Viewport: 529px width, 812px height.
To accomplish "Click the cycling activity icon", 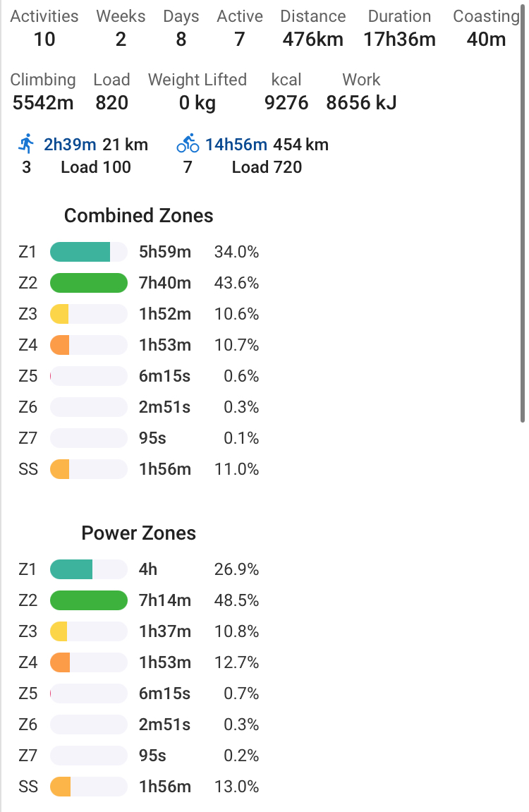I will [x=188, y=145].
